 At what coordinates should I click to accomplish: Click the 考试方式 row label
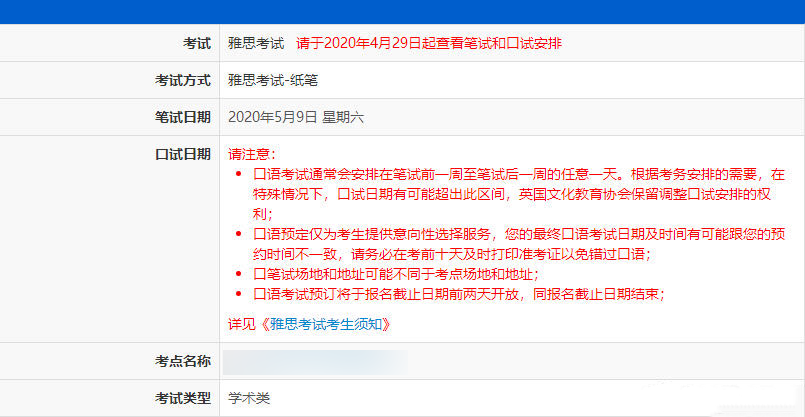coord(183,80)
